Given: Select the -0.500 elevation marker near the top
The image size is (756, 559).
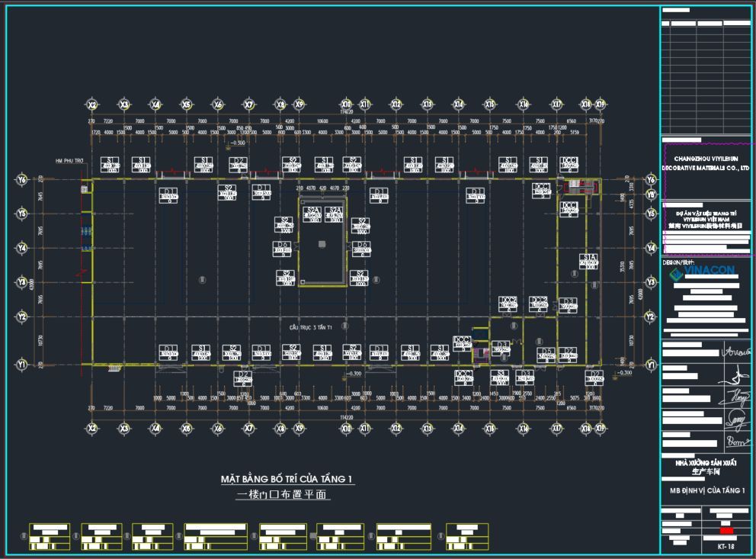Looking at the screenshot, I should pyautogui.click(x=238, y=143).
